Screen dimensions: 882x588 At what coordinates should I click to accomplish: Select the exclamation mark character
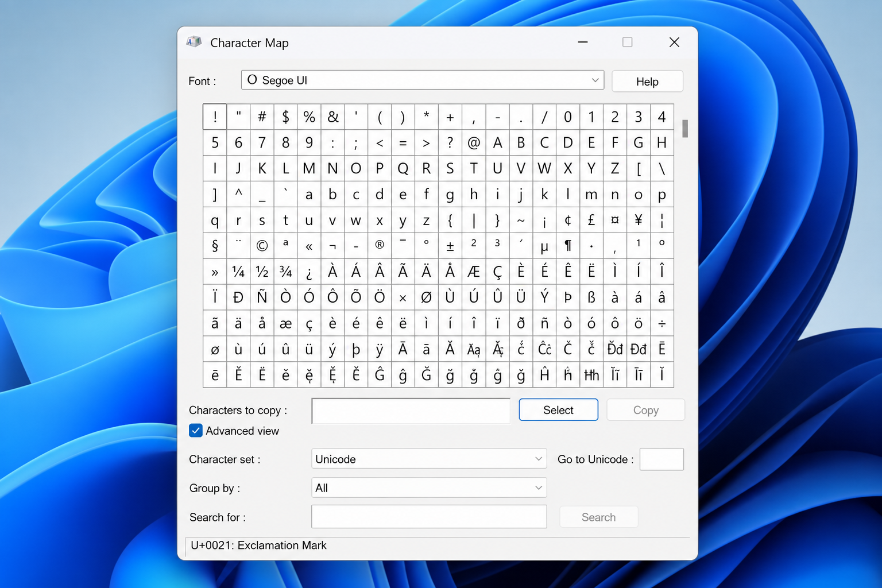215,117
